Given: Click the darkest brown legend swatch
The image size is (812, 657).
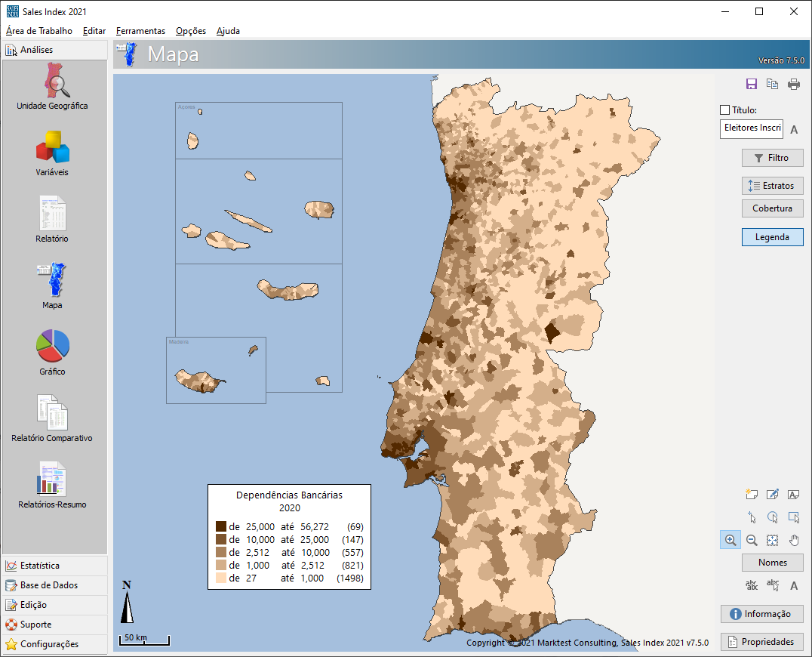Looking at the screenshot, I should [220, 526].
